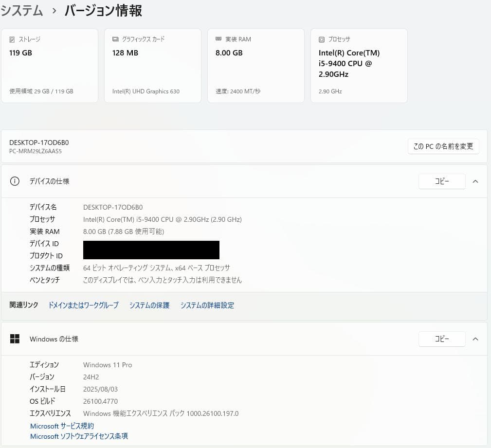
Task: Click the ストレージ card icon
Action: pyautogui.click(x=11, y=39)
